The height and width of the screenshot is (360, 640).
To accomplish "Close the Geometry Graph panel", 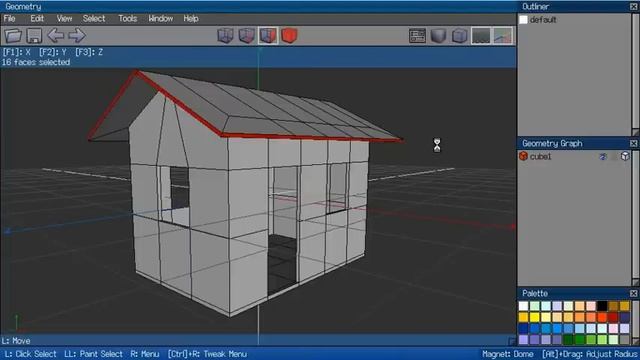I will click(x=633, y=143).
